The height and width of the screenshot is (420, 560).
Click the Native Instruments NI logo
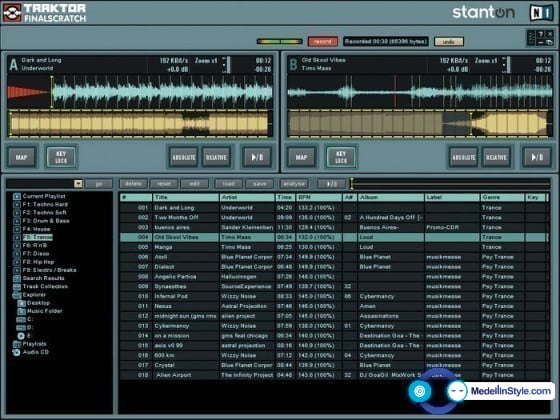541,13
